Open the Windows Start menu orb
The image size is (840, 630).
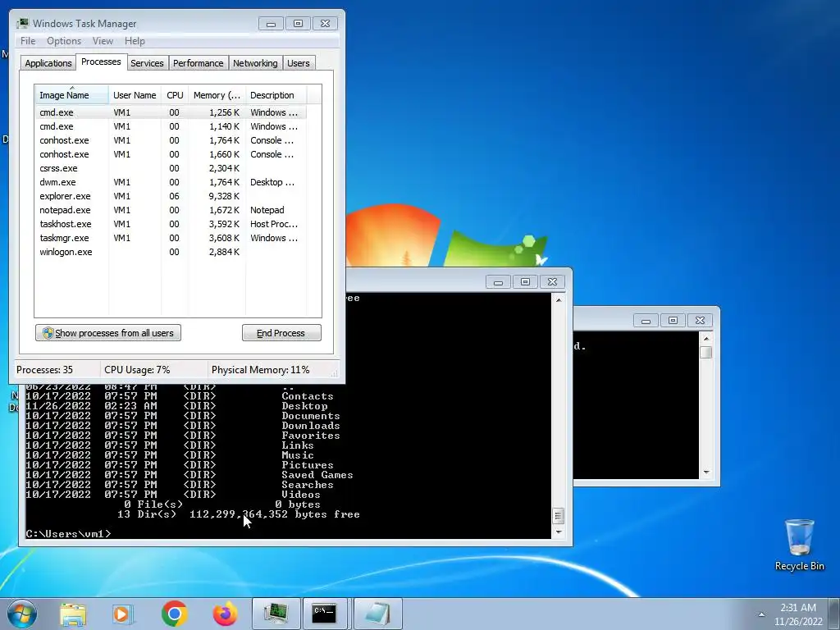click(22, 614)
